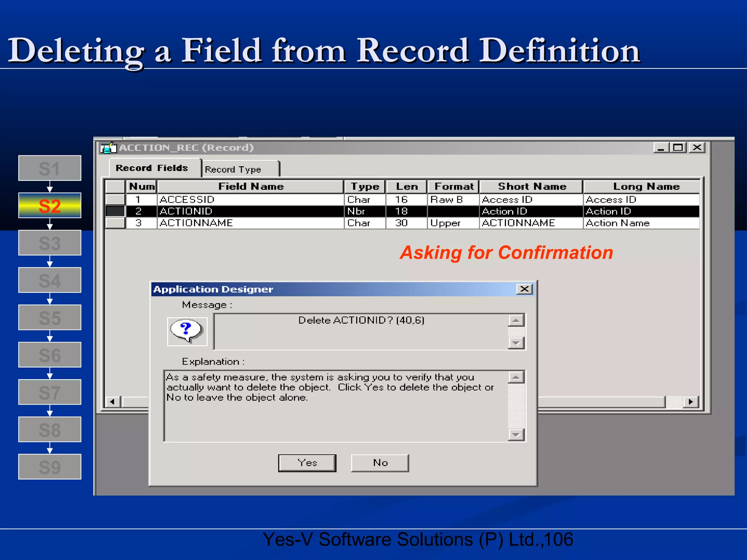Click the 'Nbr' type cell
This screenshot has width=747, height=560.
click(365, 211)
